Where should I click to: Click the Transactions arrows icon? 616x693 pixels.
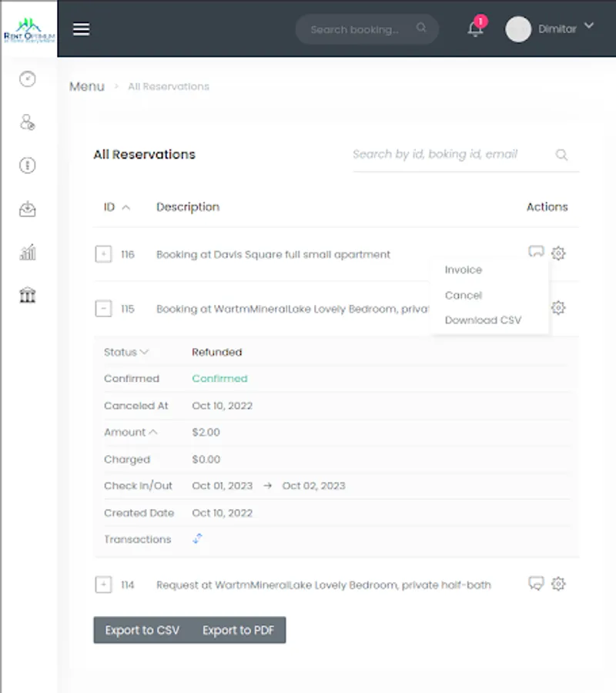coord(197,539)
